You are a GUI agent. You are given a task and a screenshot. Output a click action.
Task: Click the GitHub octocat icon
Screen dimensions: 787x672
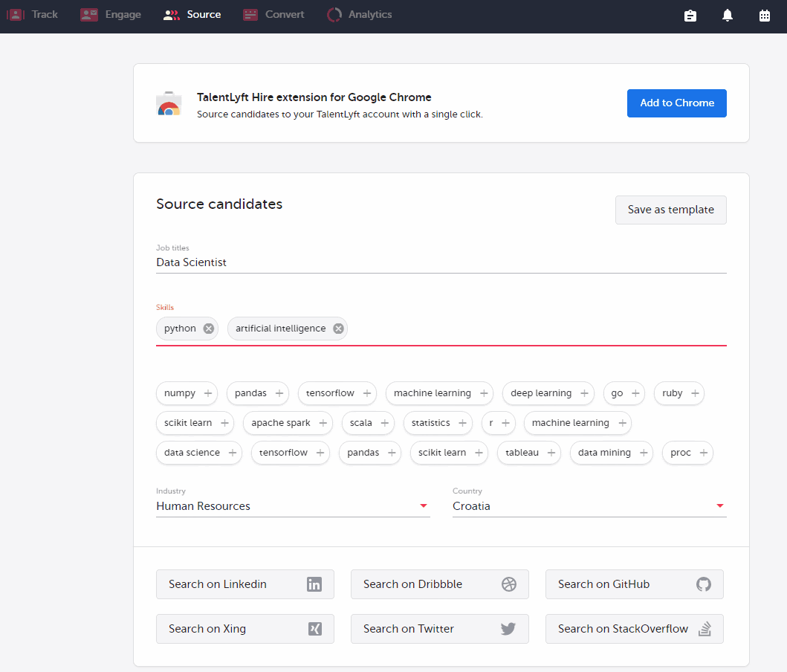point(703,584)
